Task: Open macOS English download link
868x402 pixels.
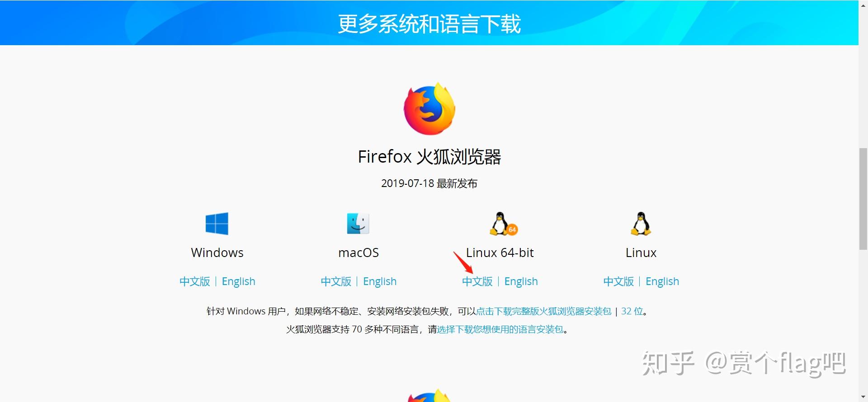Action: [380, 281]
